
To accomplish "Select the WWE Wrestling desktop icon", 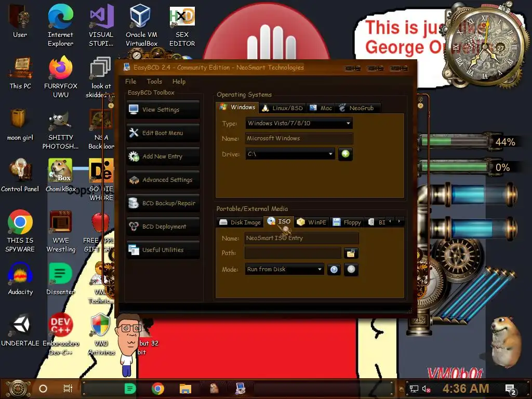I will (60, 231).
